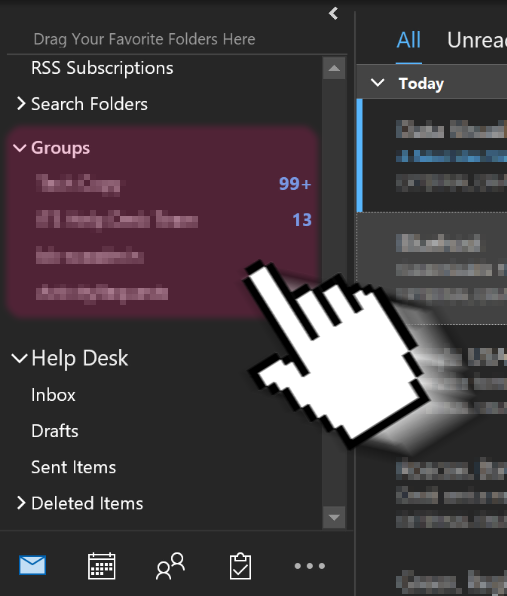Click the folder pane scroll-down arrow
Screen dimensions: 507x596
click(x=334, y=517)
